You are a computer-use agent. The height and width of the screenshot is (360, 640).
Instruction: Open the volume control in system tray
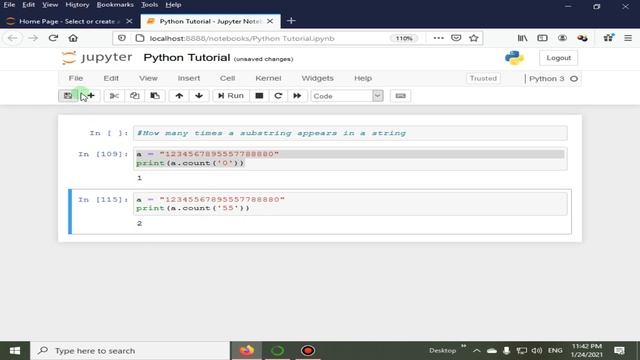(x=537, y=351)
